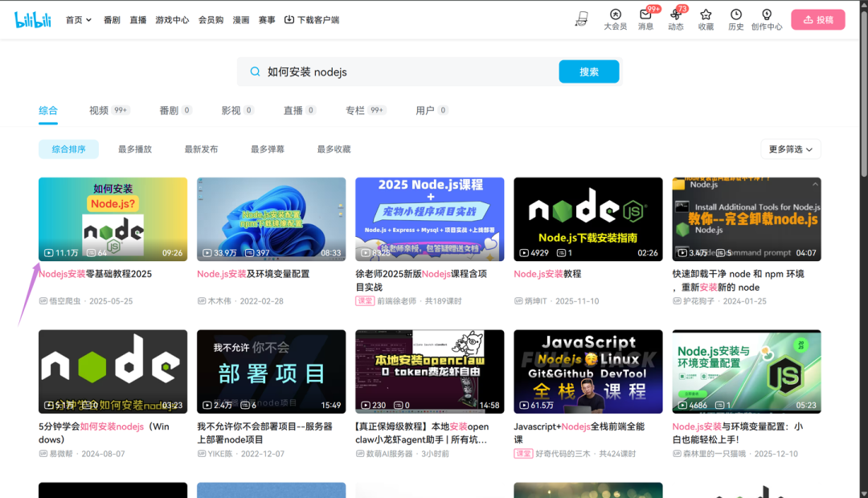Click the search field containing 如何安装 nodejs
868x498 pixels.
click(402, 71)
